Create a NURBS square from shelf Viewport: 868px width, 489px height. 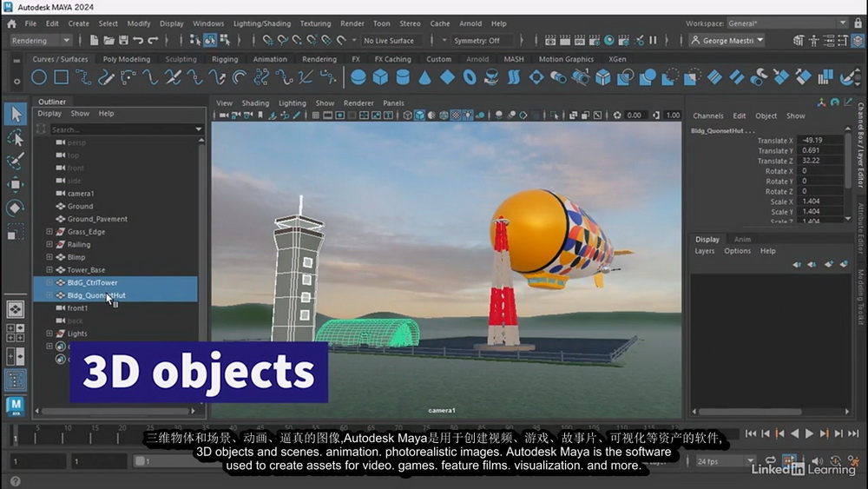(61, 77)
